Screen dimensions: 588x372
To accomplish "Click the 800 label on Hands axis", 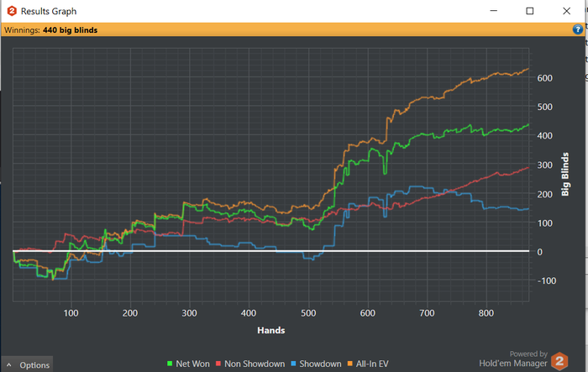I will pos(486,313).
